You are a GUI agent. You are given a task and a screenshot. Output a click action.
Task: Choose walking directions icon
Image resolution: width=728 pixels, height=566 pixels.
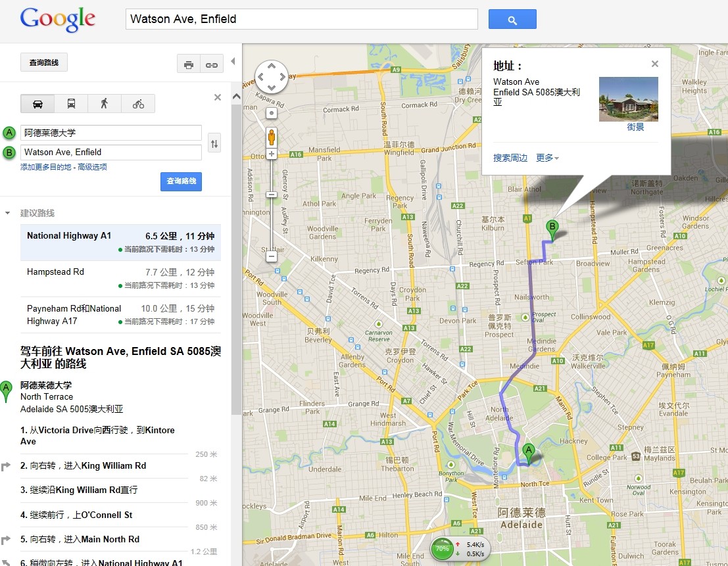pyautogui.click(x=105, y=104)
